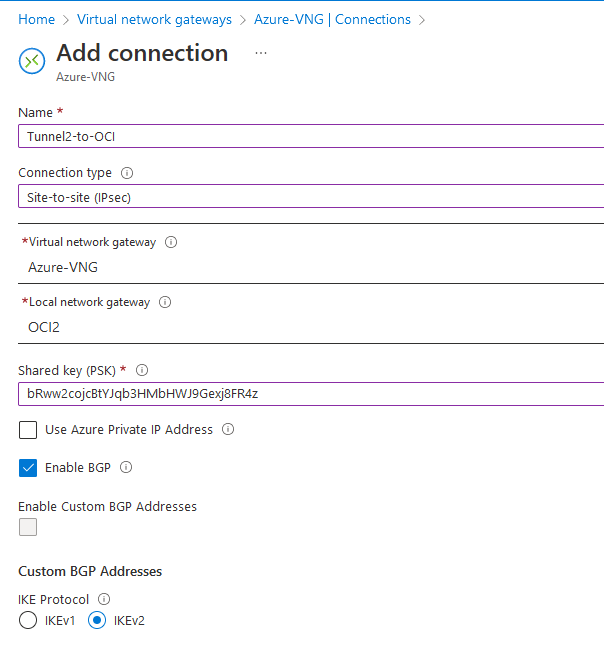The width and height of the screenshot is (604, 650).
Task: Click the Enable BGP info icon
Action: [126, 467]
